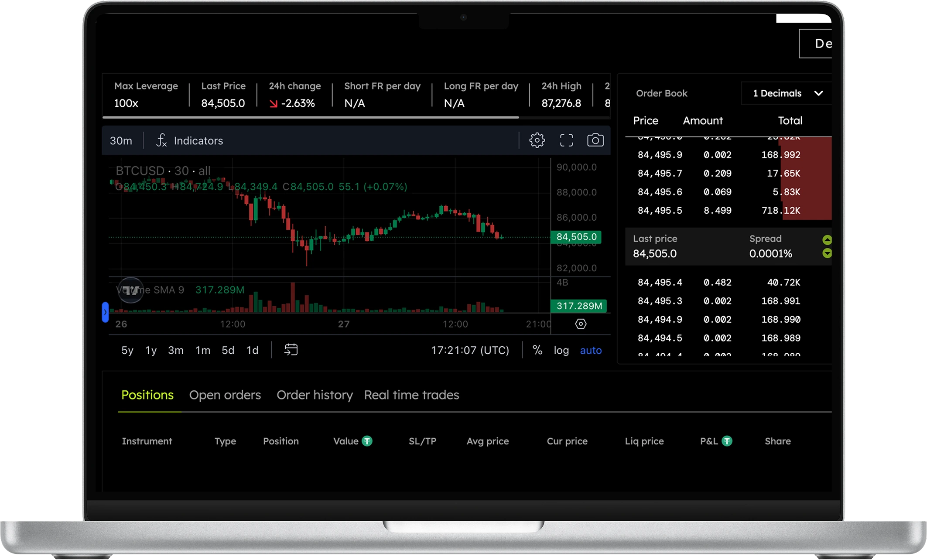Open chart axis settings hexagon icon
This screenshot has height=560, width=944.
(581, 324)
